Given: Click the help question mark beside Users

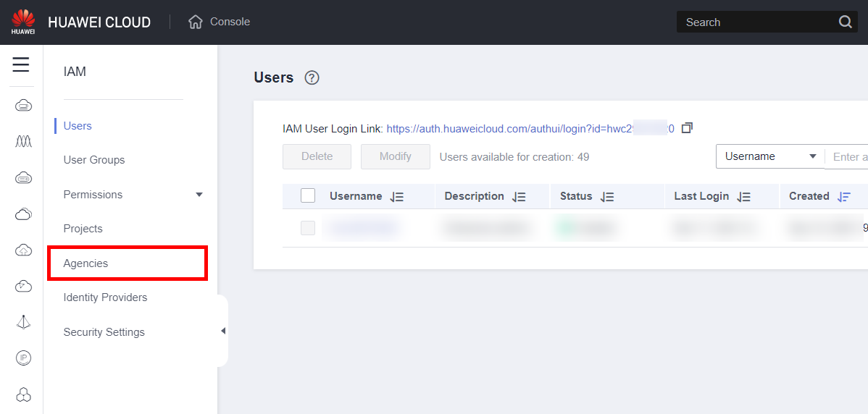Looking at the screenshot, I should coord(312,78).
